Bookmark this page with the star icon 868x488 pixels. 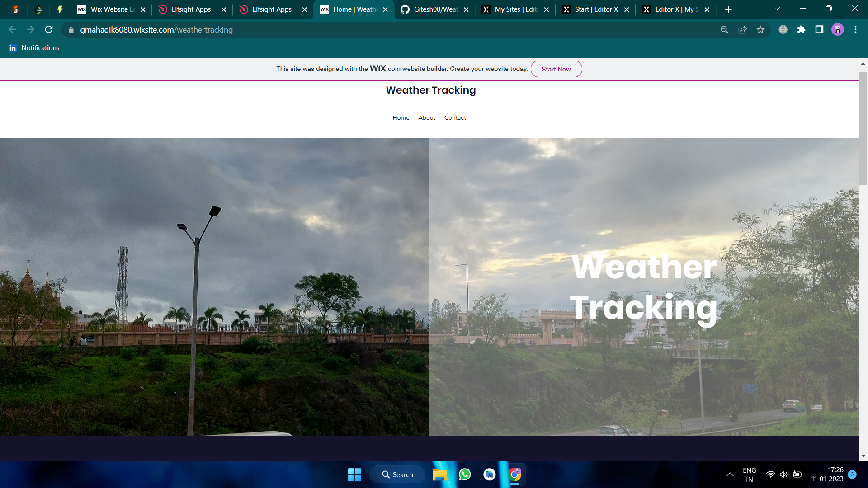click(760, 30)
